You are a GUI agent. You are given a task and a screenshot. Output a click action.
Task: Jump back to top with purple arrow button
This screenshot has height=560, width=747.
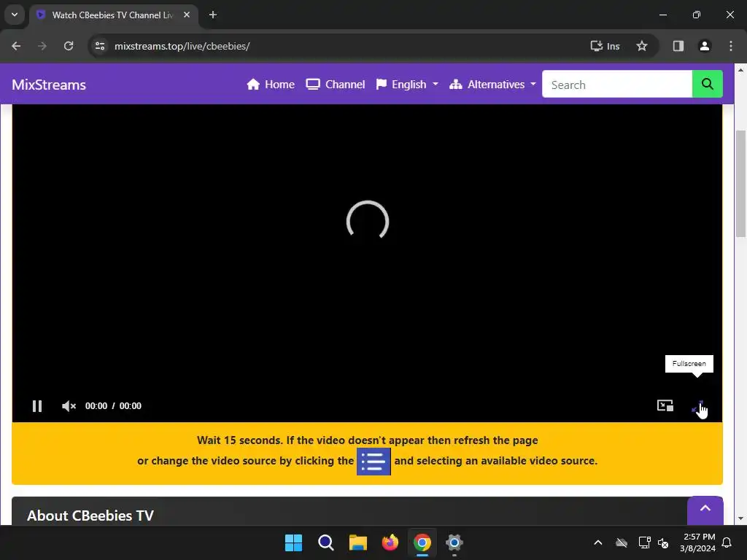pos(705,509)
